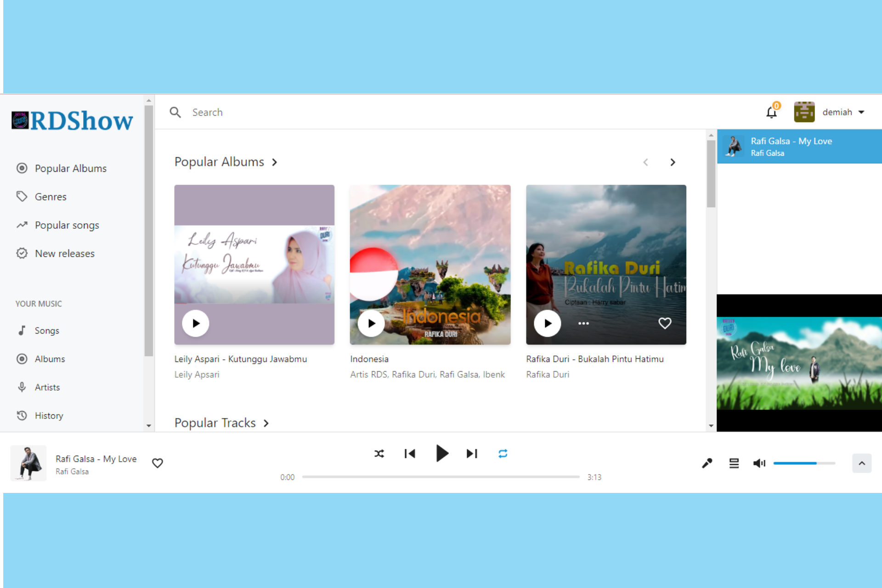Play the Indonesia album
Viewport: 882px width, 588px height.
(371, 323)
